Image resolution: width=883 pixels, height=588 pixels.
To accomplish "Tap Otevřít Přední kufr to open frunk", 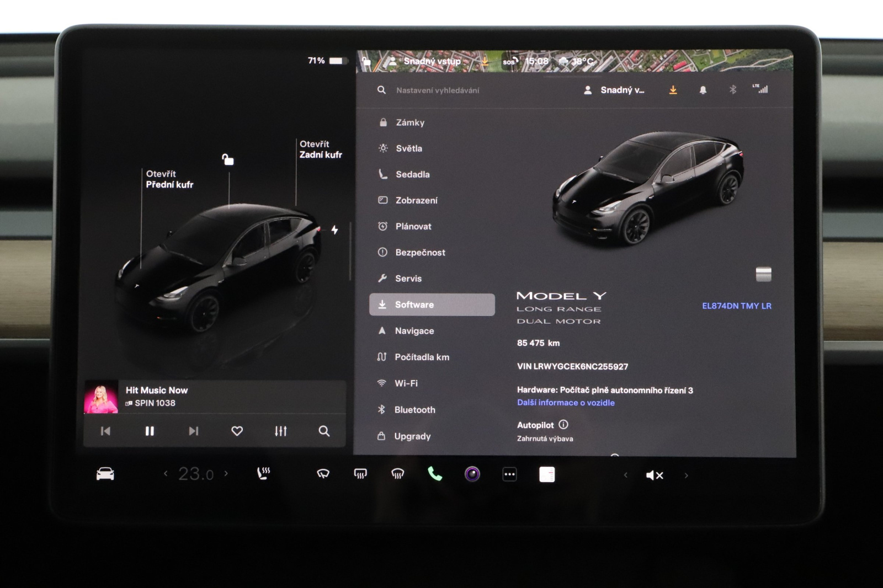I will (169, 179).
